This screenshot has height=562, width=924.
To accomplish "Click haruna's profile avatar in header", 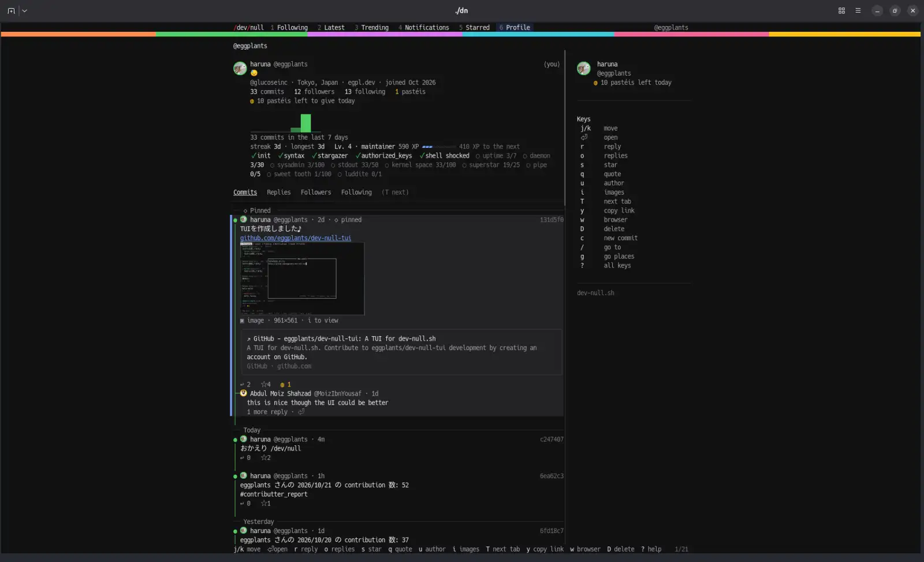I will point(240,68).
